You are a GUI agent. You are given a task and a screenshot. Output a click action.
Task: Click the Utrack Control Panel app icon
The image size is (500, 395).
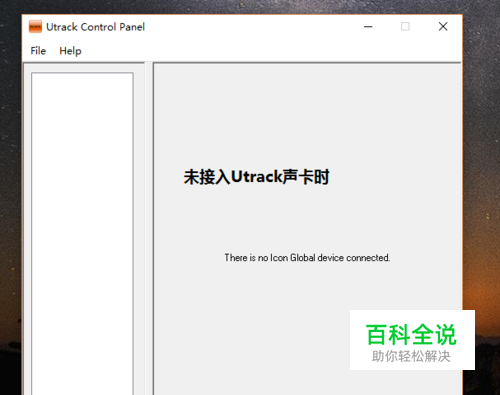[35, 27]
